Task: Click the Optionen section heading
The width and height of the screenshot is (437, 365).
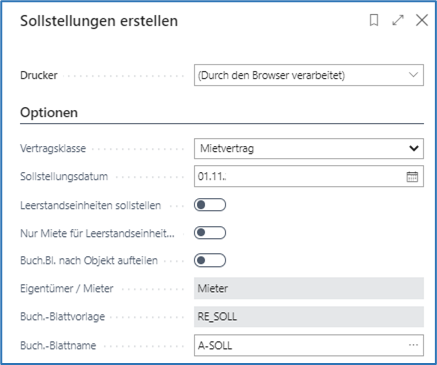Action: pos(49,113)
